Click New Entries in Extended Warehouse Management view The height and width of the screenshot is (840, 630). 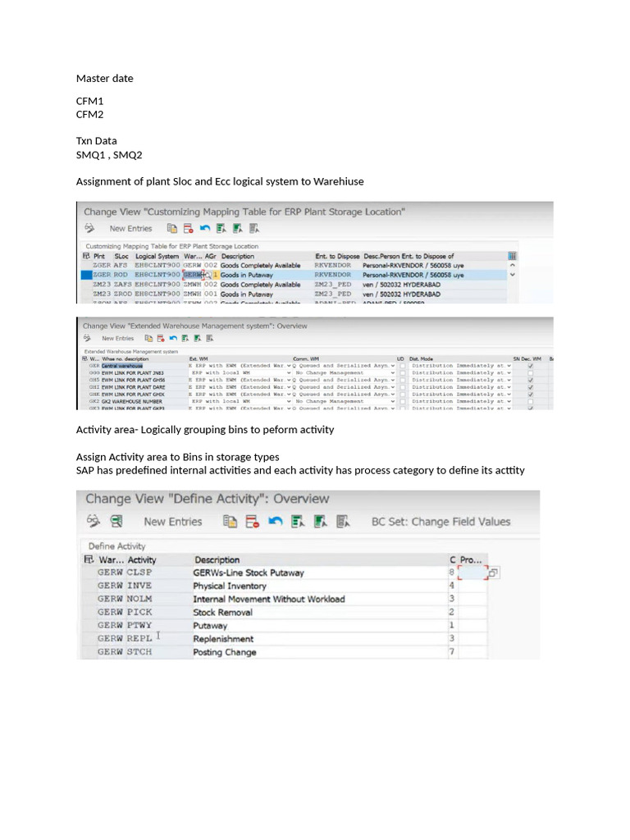pyautogui.click(x=118, y=338)
